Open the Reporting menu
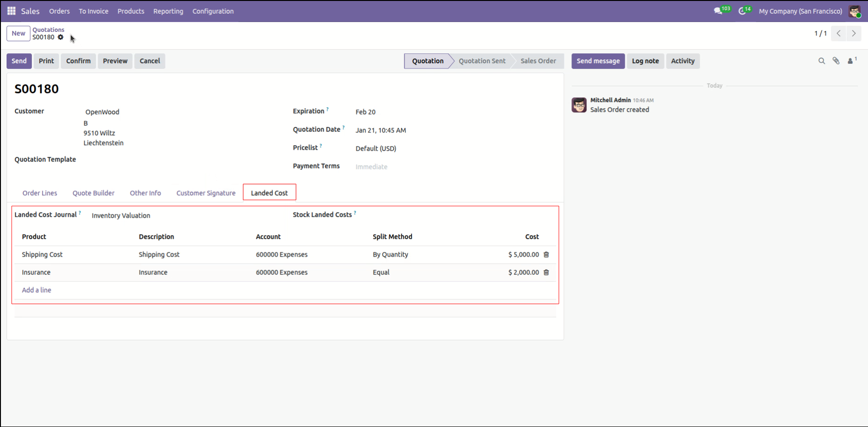This screenshot has width=868, height=427. 168,11
